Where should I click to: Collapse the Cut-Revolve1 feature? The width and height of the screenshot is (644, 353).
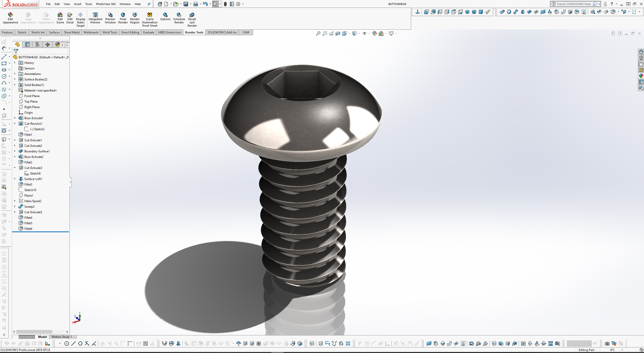[15, 123]
